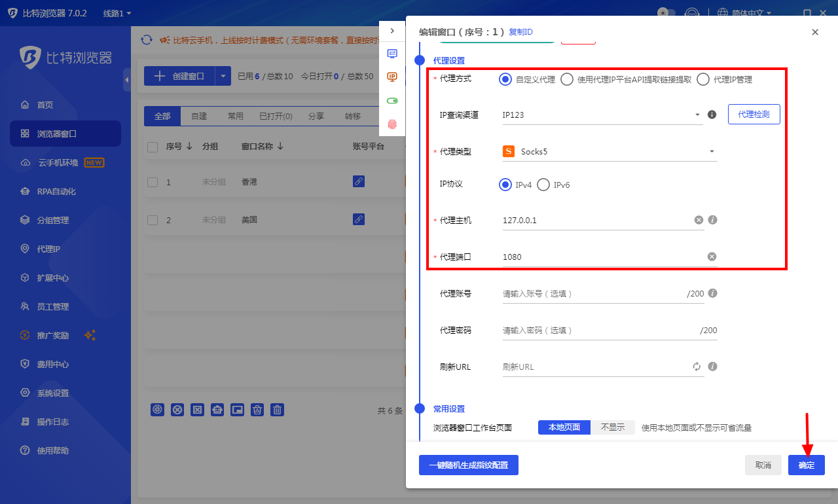The width and height of the screenshot is (838, 504).
Task: Click the 确定 button to confirm
Action: click(x=806, y=465)
